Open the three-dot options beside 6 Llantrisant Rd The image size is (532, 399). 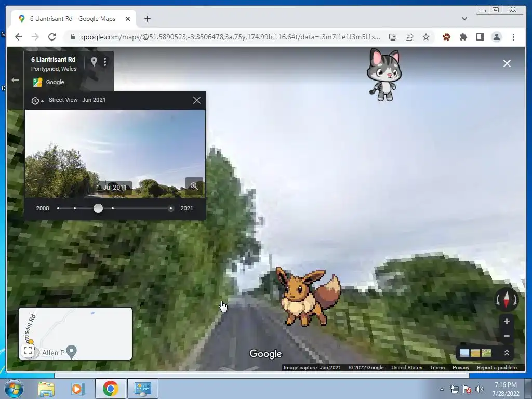click(x=105, y=61)
